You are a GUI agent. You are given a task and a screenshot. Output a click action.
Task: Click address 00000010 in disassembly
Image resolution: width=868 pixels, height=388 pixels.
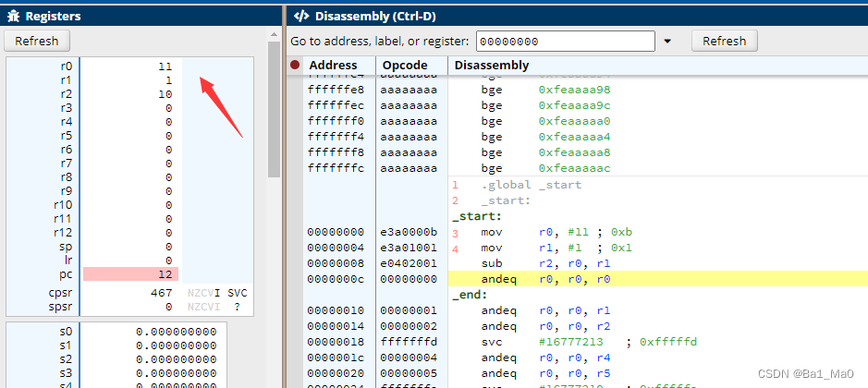coord(336,310)
